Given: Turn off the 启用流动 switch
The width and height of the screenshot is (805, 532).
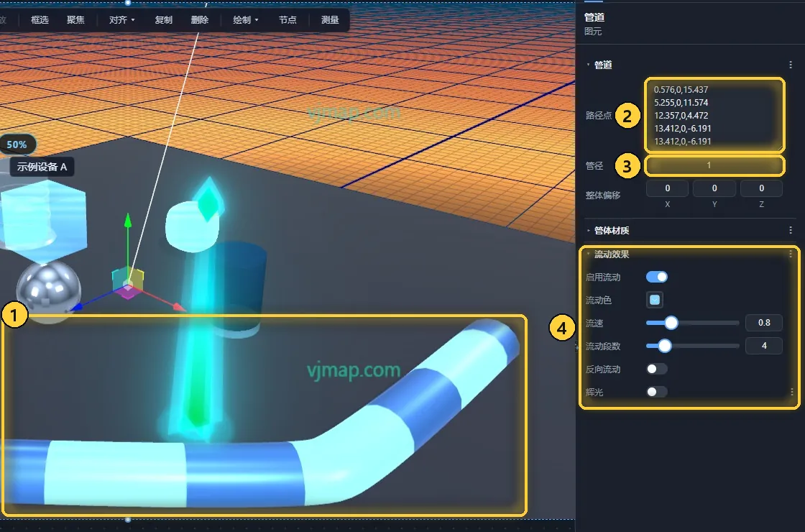Looking at the screenshot, I should [657, 278].
